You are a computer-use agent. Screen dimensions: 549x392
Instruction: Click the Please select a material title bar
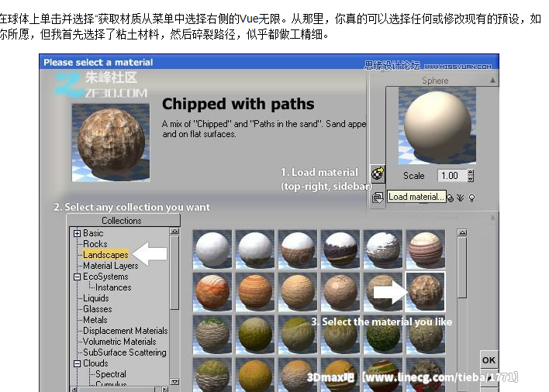point(269,62)
